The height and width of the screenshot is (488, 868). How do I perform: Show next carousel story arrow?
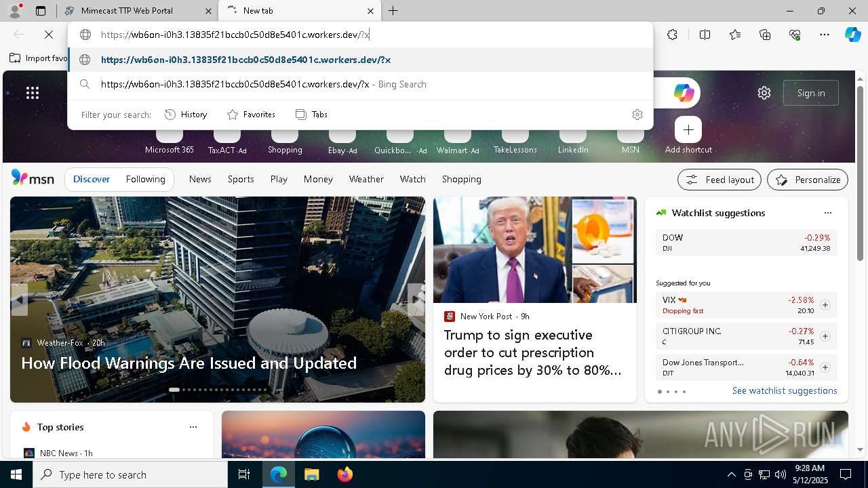tap(416, 300)
